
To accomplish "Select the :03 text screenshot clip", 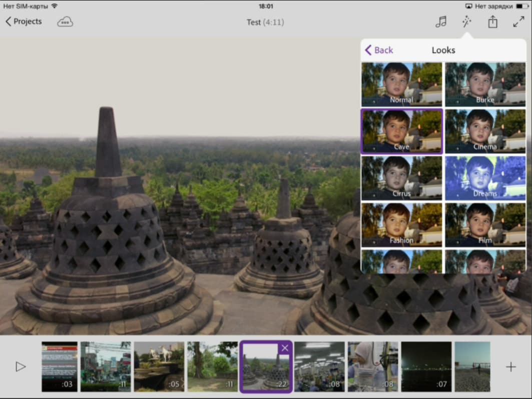I will (60, 366).
